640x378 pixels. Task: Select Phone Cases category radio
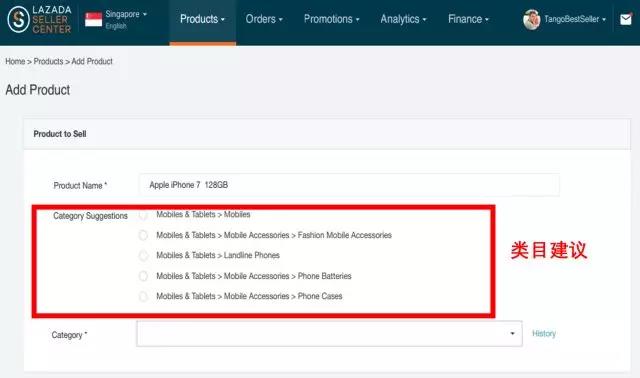(x=143, y=296)
